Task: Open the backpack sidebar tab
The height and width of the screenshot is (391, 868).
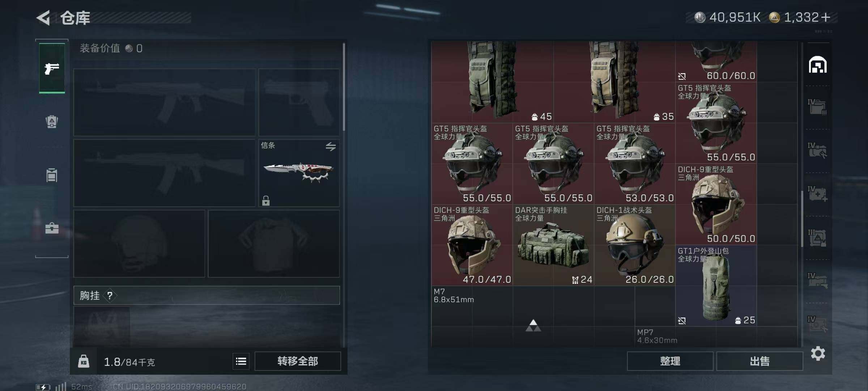Action: click(52, 121)
